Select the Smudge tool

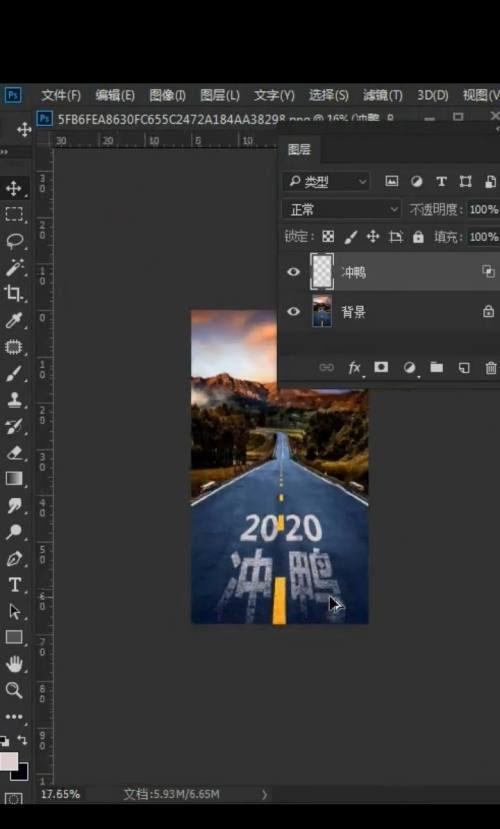pos(14,505)
